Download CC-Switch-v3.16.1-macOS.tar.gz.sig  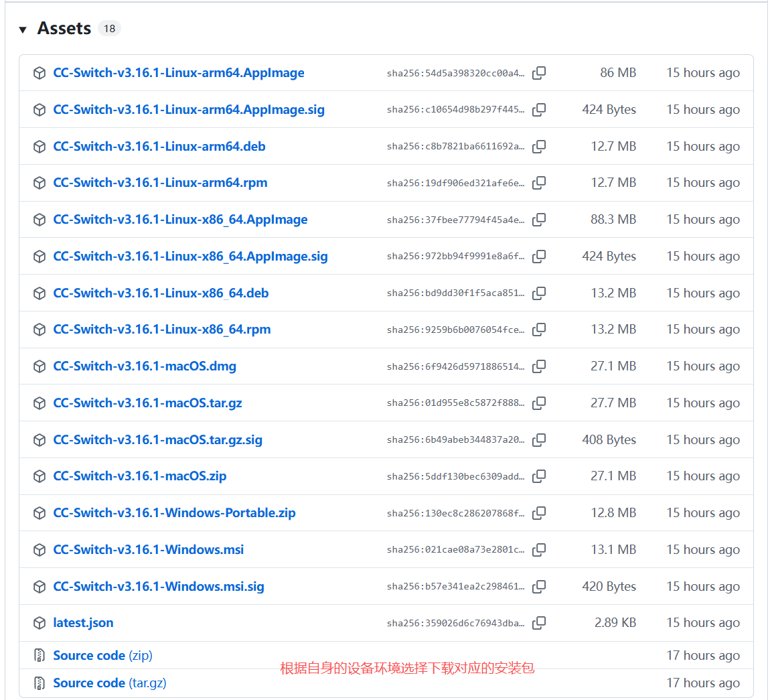(x=157, y=440)
